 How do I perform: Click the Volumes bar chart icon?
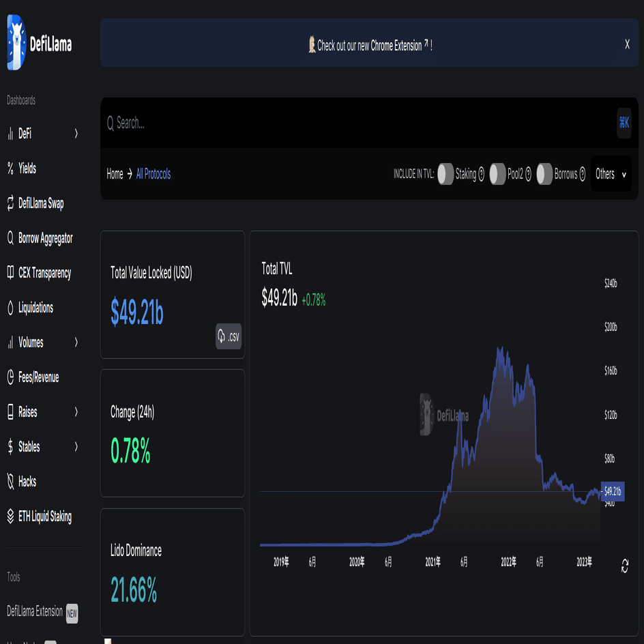10,342
